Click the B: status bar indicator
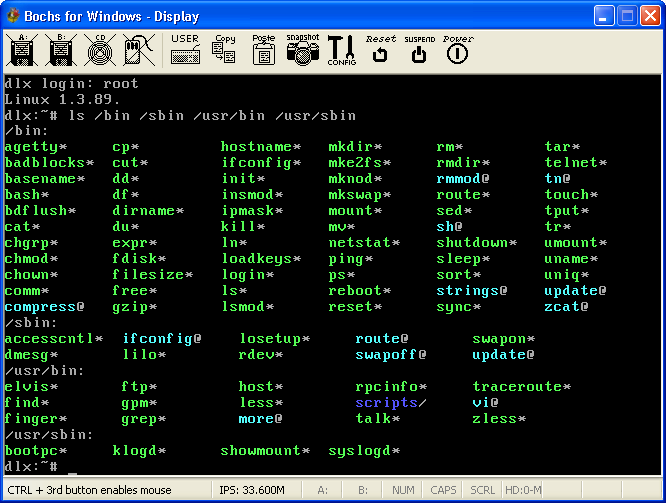Image resolution: width=666 pixels, height=503 pixels. (x=363, y=490)
